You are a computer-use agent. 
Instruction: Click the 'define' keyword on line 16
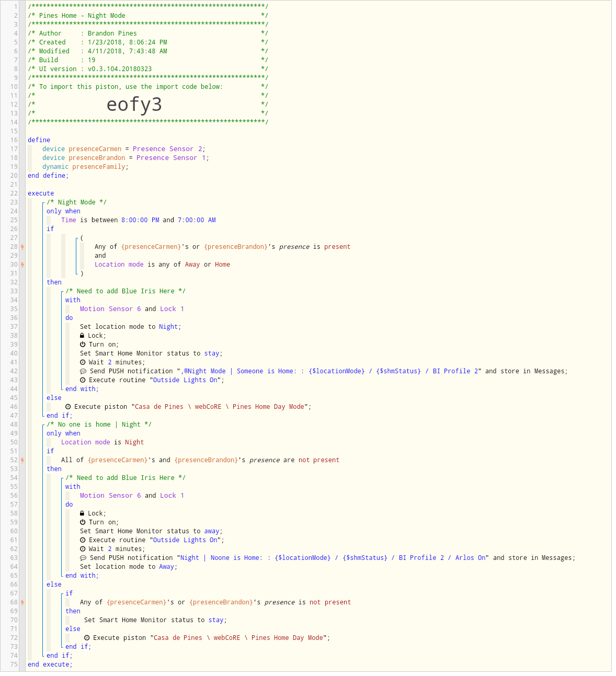click(x=39, y=140)
